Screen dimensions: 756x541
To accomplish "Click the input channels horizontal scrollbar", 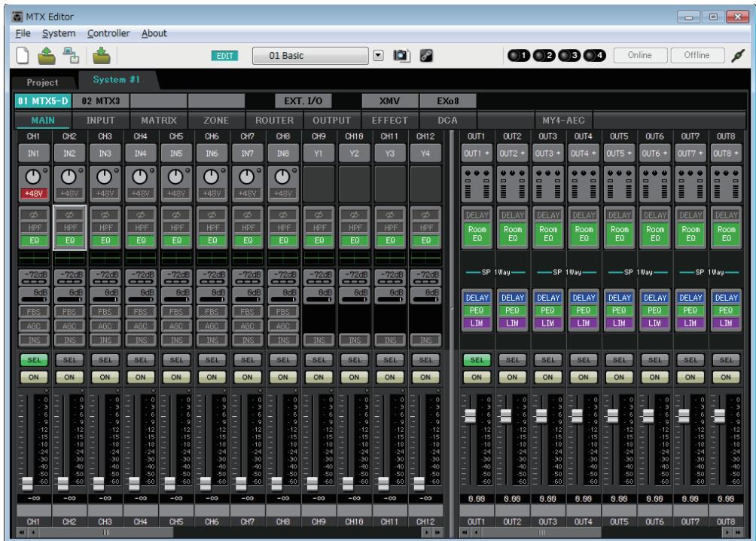I will click(x=106, y=532).
